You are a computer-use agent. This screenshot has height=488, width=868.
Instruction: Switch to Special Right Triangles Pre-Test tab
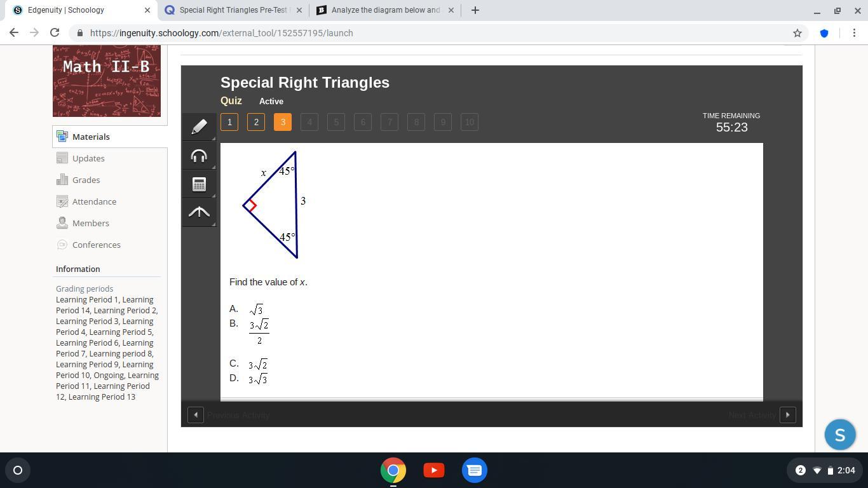(232, 10)
